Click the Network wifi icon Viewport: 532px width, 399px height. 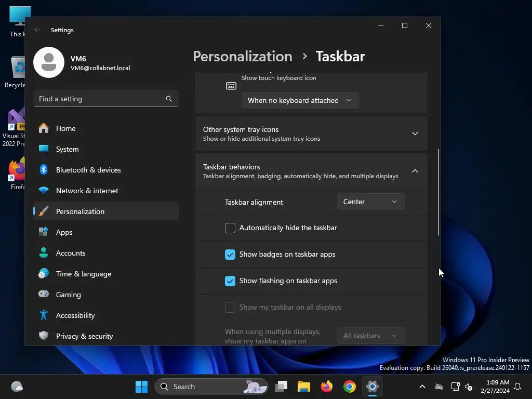click(44, 190)
